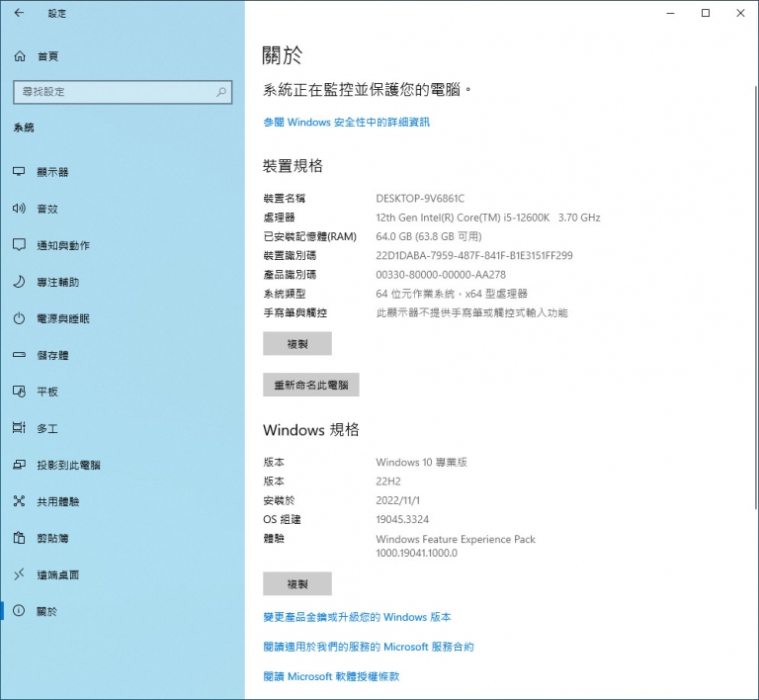The height and width of the screenshot is (700, 759).
Task: Click the 系統 sidebar section label
Action: (x=24, y=128)
